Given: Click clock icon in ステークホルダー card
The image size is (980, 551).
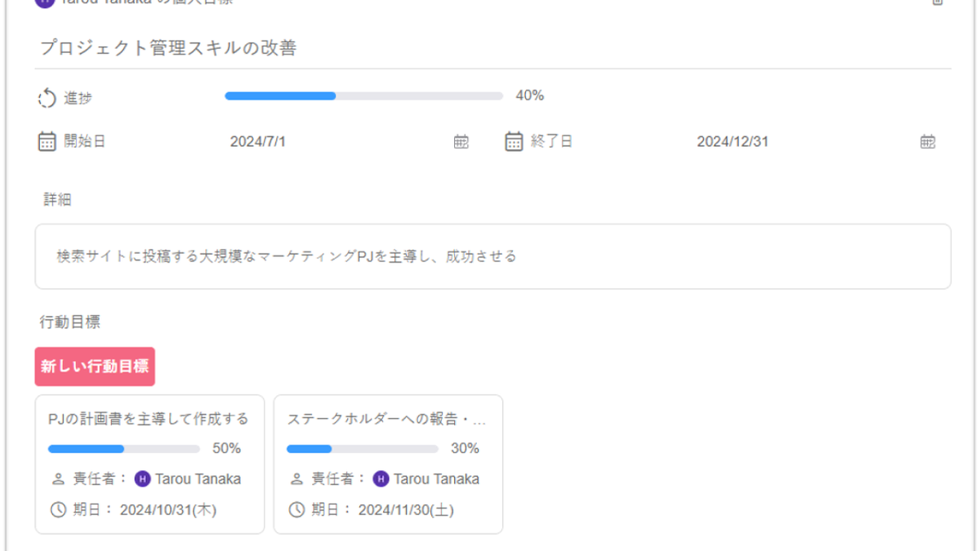Looking at the screenshot, I should (296, 510).
